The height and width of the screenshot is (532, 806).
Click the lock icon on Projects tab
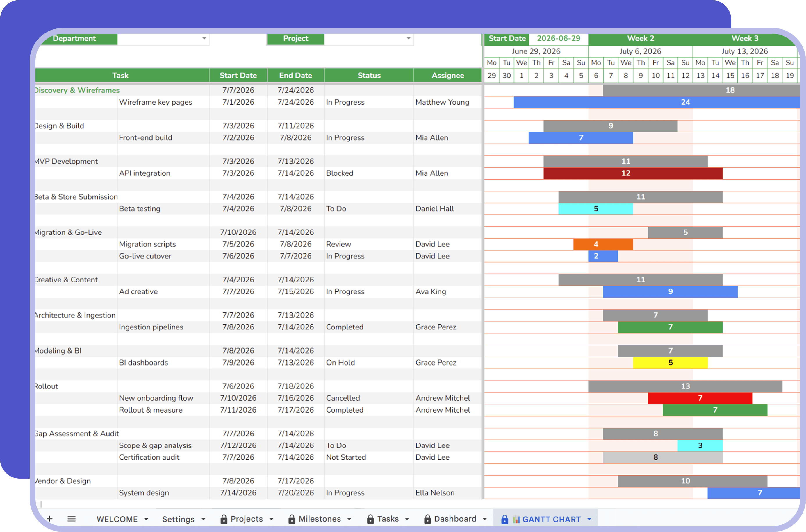tap(224, 519)
